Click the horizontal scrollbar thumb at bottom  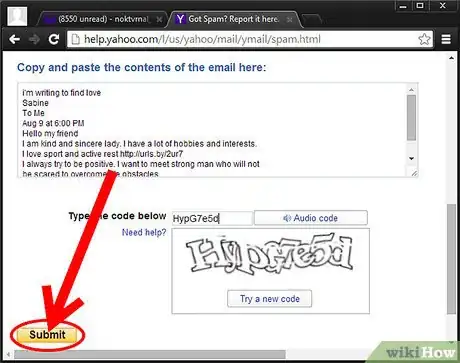(149, 354)
